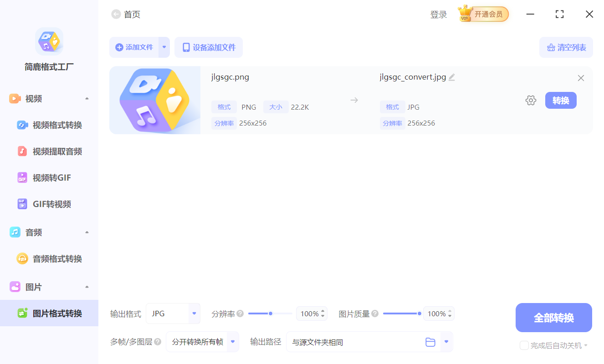Collapse the 音频 category section
The image size is (604, 364).
[x=87, y=232]
